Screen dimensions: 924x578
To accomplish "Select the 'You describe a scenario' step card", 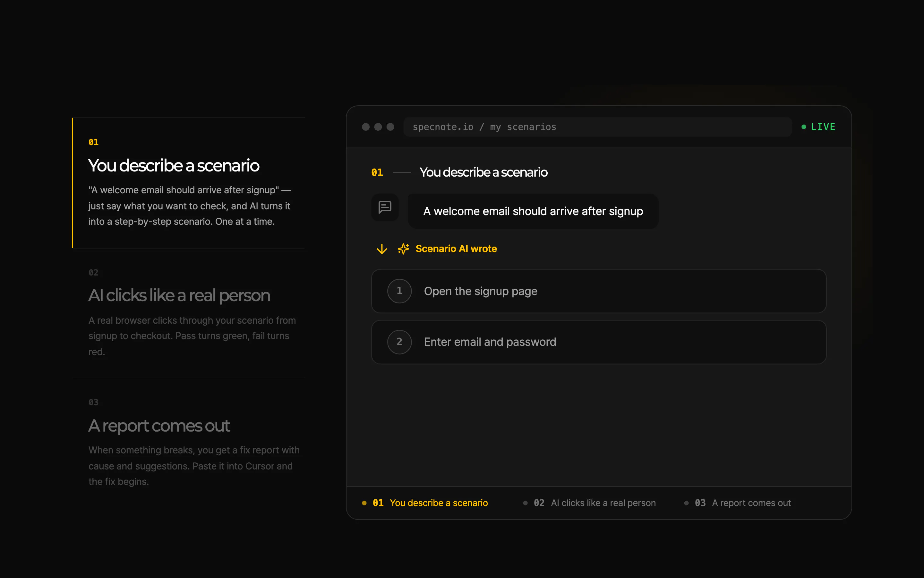I will 189,183.
